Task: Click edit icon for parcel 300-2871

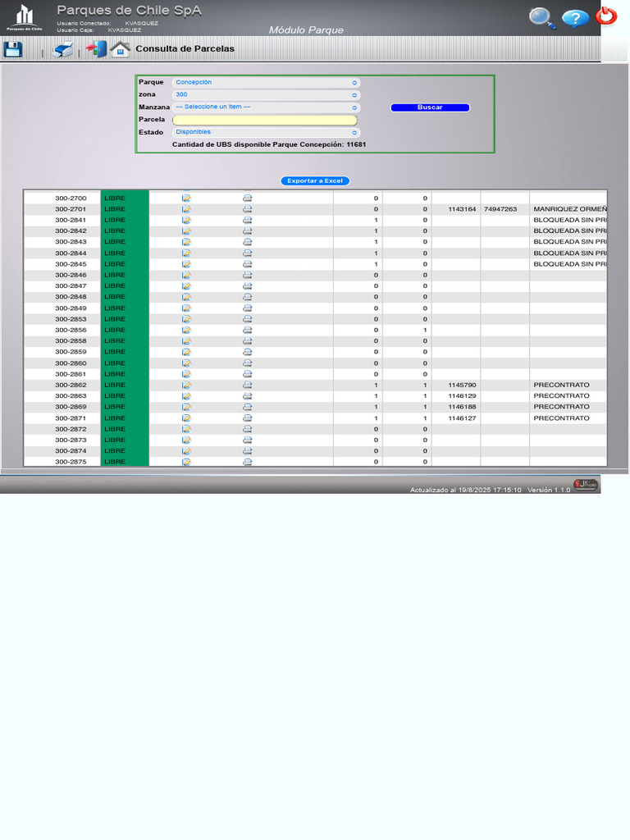Action: click(186, 418)
